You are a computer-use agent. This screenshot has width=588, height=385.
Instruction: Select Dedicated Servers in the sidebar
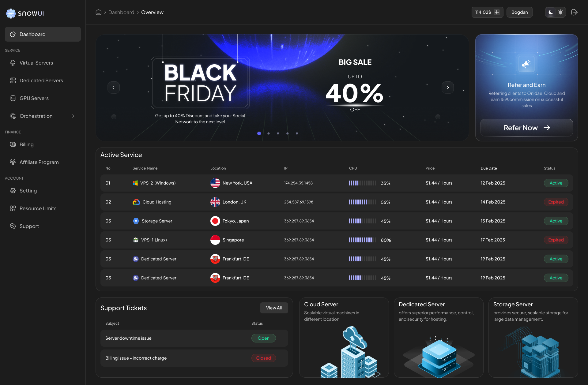[41, 80]
